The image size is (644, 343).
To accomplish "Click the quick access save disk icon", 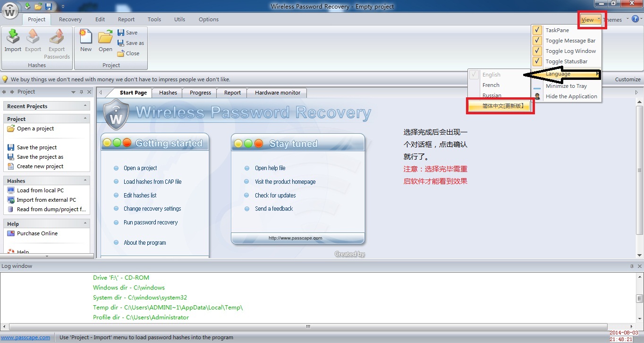I will (48, 6).
